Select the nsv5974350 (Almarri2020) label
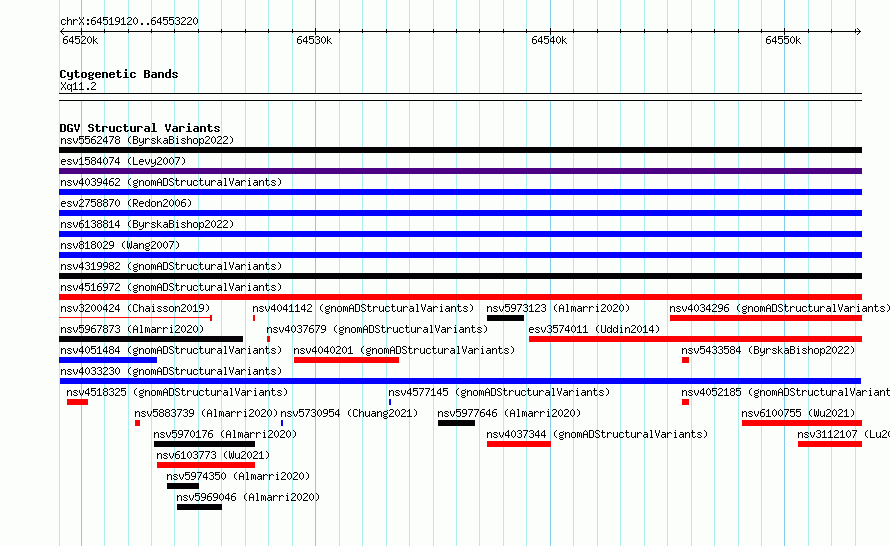This screenshot has height=546, width=890. tap(238, 476)
